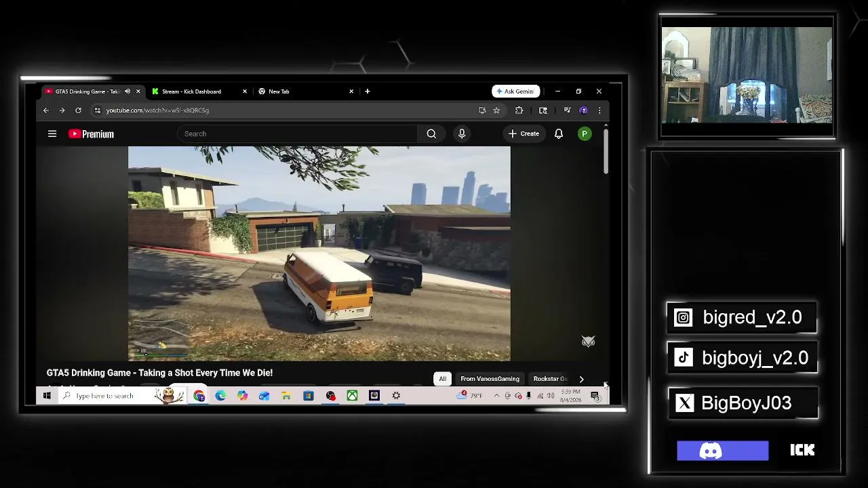
Task: Open Chrome media controls icon
Action: 567,110
